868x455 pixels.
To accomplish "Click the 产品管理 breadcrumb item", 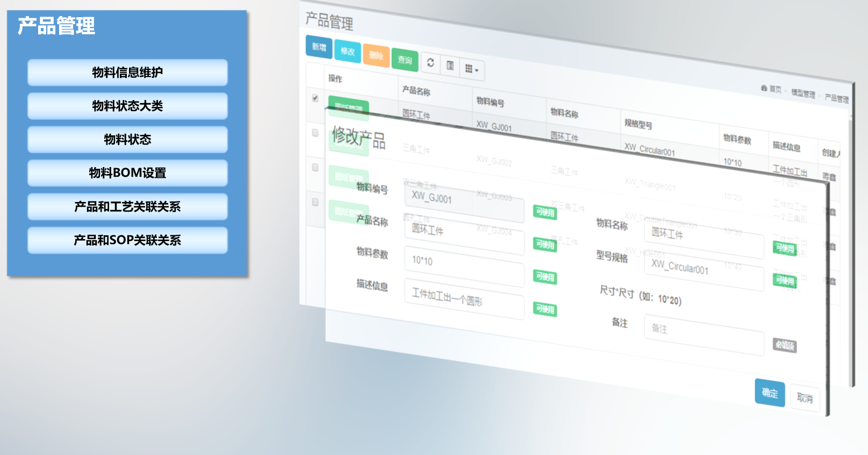I will pyautogui.click(x=837, y=98).
